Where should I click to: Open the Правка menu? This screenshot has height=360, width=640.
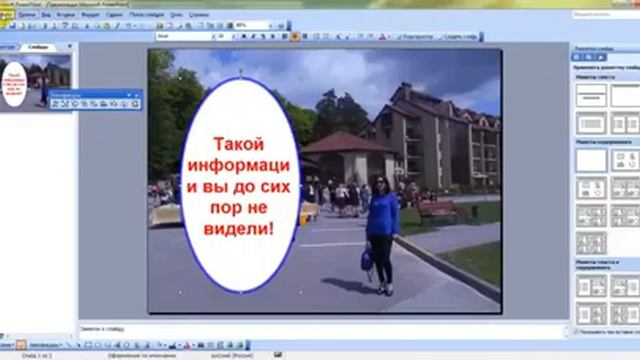[x=27, y=15]
